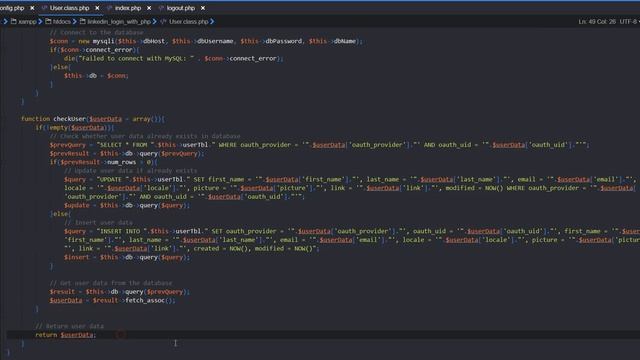Click the '$update = $this->db->query($query);' line
640x360 pixels.
click(x=127, y=205)
